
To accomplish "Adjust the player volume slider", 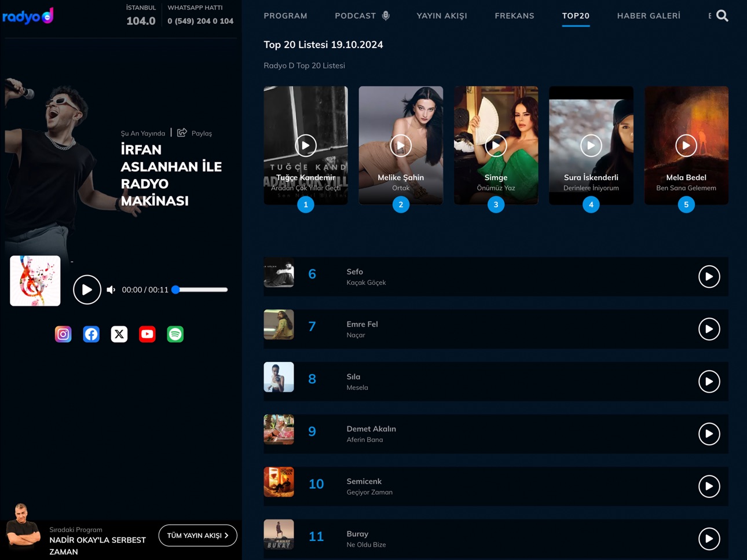I will [199, 290].
